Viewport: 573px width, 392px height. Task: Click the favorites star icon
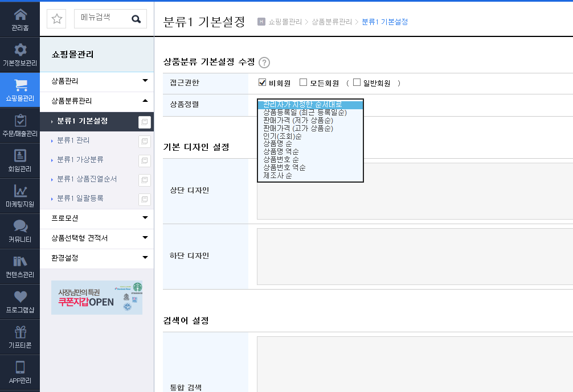56,19
